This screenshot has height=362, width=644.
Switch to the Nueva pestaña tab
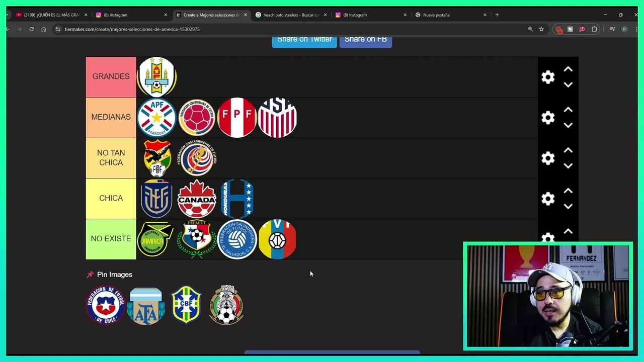(x=451, y=15)
